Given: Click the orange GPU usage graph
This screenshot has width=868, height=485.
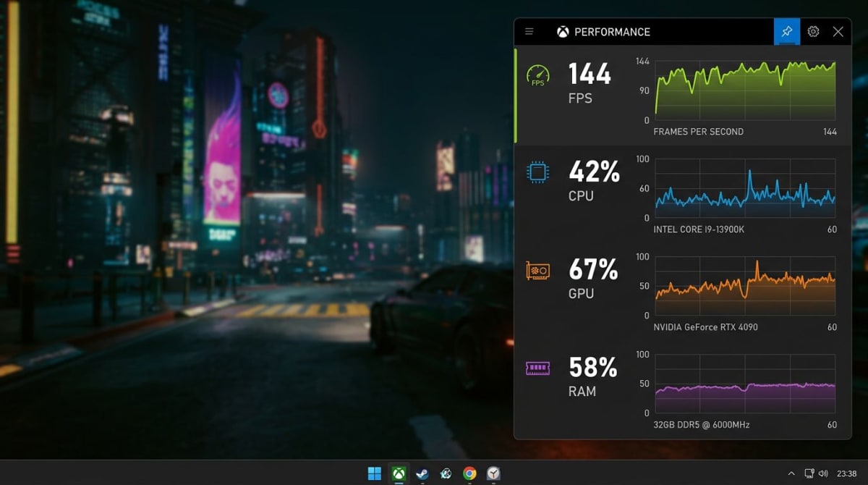Looking at the screenshot, I should point(745,286).
